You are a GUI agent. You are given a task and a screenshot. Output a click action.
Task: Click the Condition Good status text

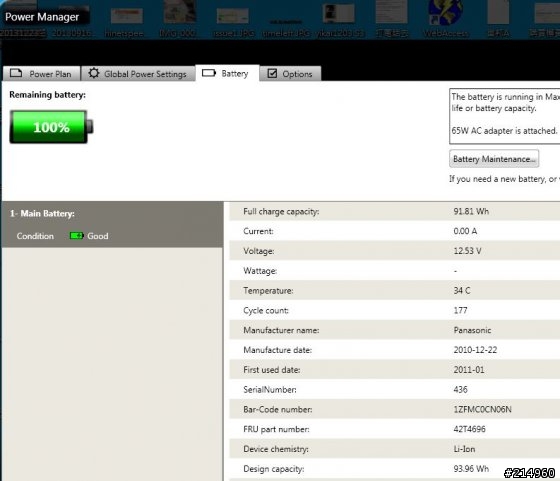coord(98,236)
